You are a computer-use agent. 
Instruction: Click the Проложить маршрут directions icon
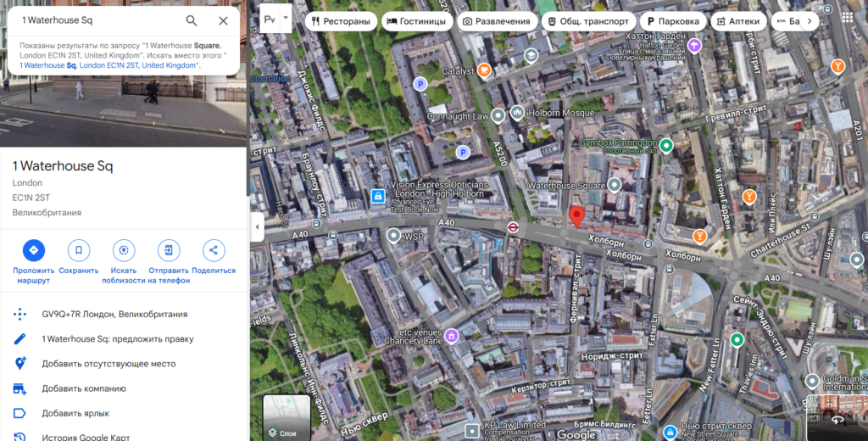tap(33, 250)
